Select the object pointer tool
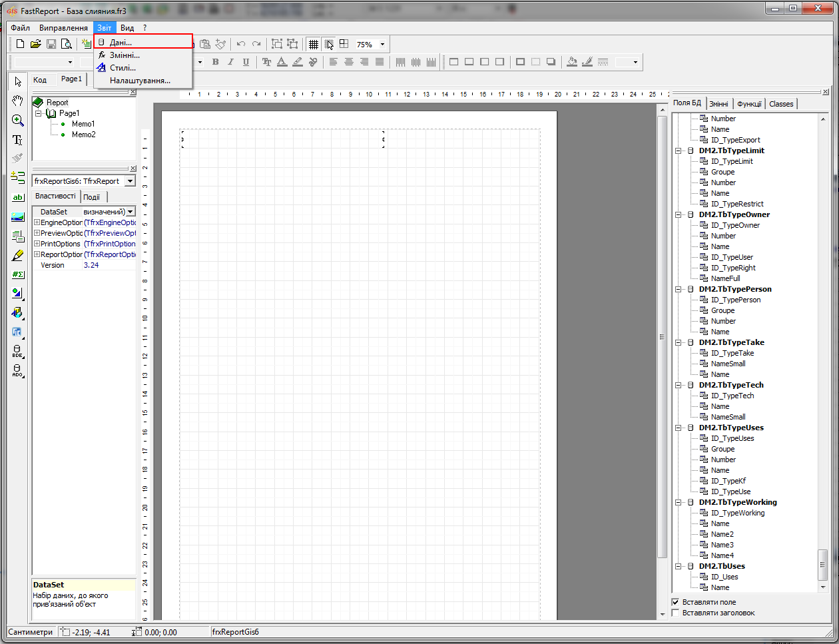 18,81
